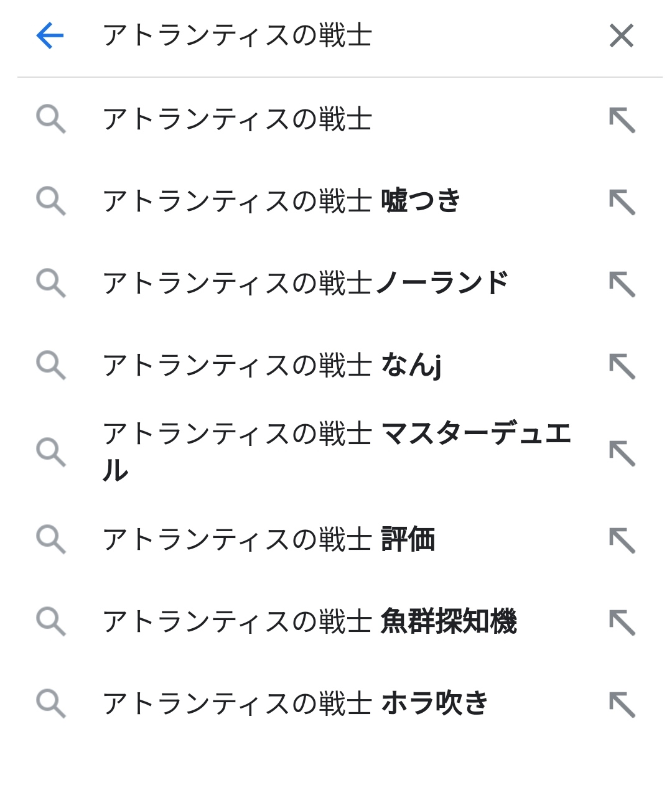672x798 pixels.
Task: Open the なんj search suggestion
Action: (272, 365)
